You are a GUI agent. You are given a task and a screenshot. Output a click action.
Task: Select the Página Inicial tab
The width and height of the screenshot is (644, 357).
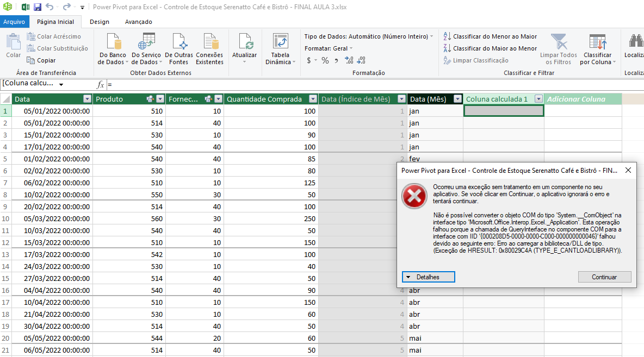click(55, 22)
